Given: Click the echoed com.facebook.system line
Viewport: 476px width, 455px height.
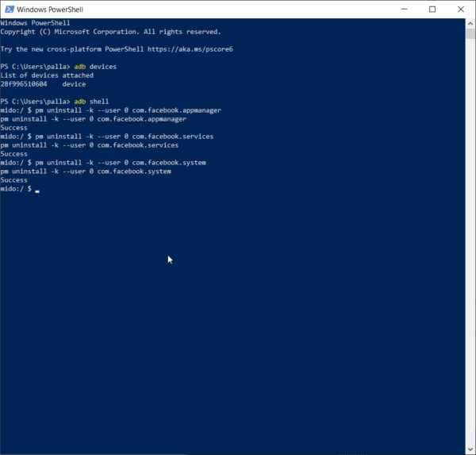Looking at the screenshot, I should tap(86, 172).
